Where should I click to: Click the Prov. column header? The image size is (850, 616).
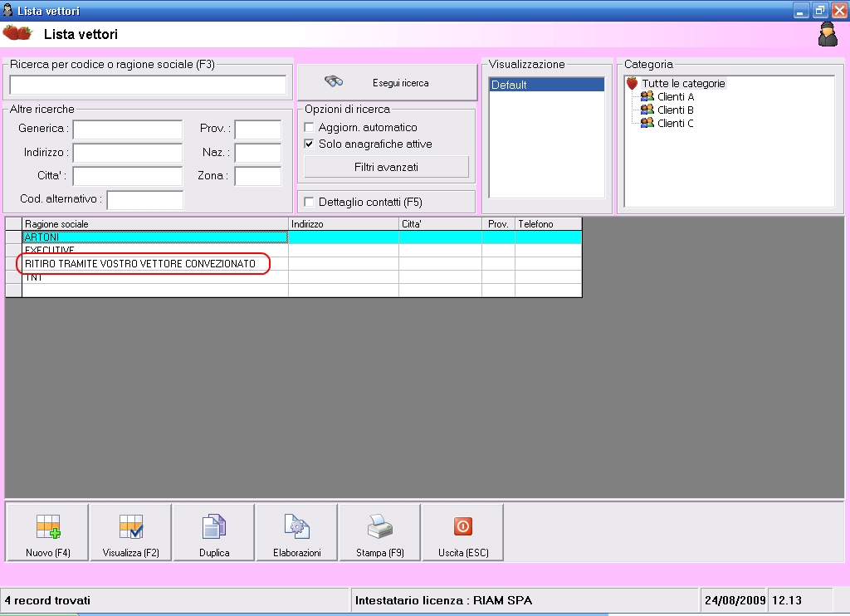click(x=498, y=224)
